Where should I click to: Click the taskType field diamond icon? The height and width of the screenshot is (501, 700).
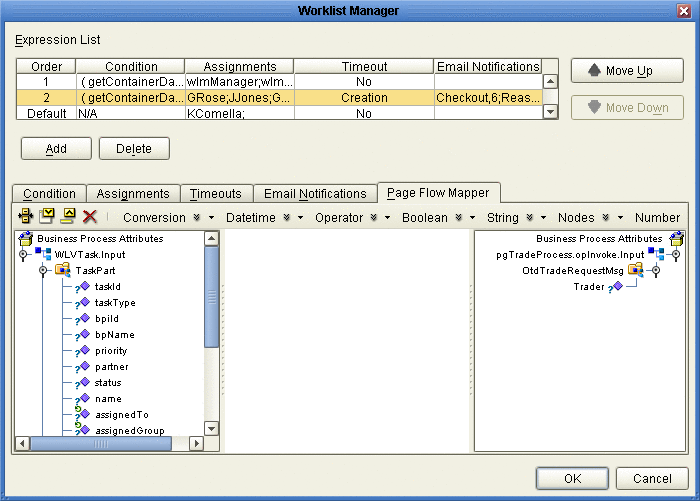[x=83, y=303]
